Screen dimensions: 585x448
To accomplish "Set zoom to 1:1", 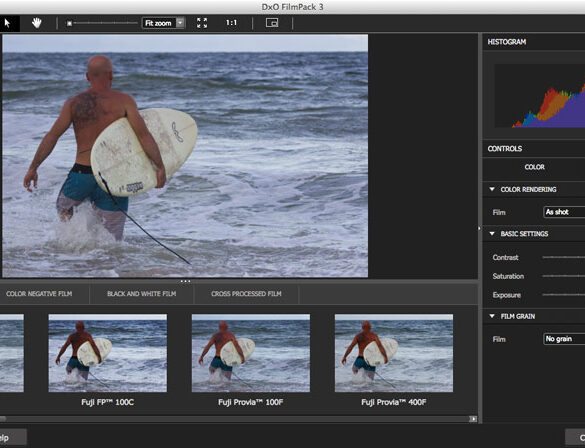I will 231,23.
